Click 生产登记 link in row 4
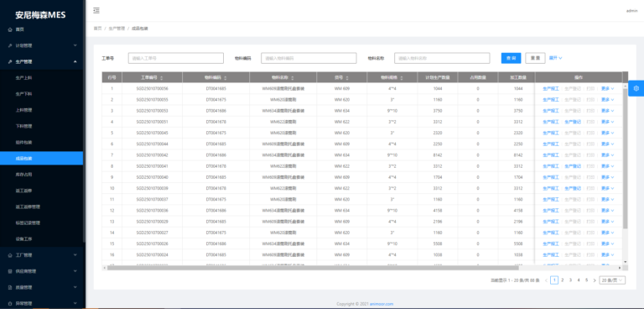The height and width of the screenshot is (309, 644). tap(573, 122)
